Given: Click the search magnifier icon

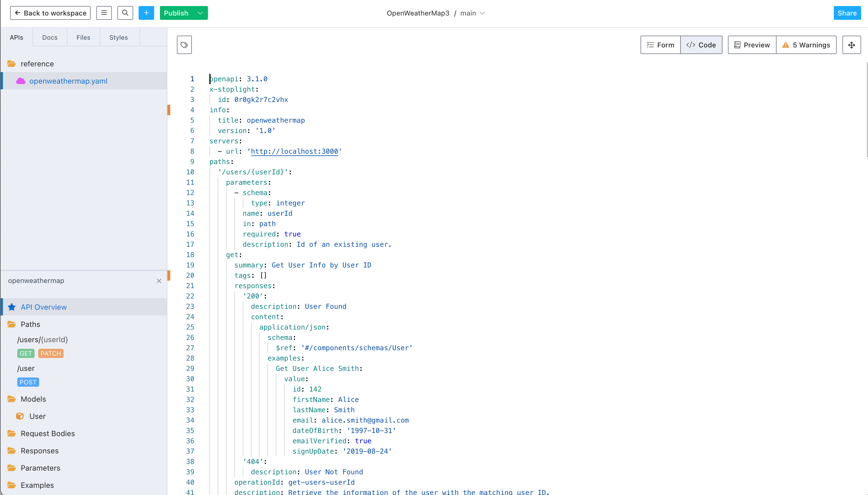Looking at the screenshot, I should pyautogui.click(x=125, y=13).
